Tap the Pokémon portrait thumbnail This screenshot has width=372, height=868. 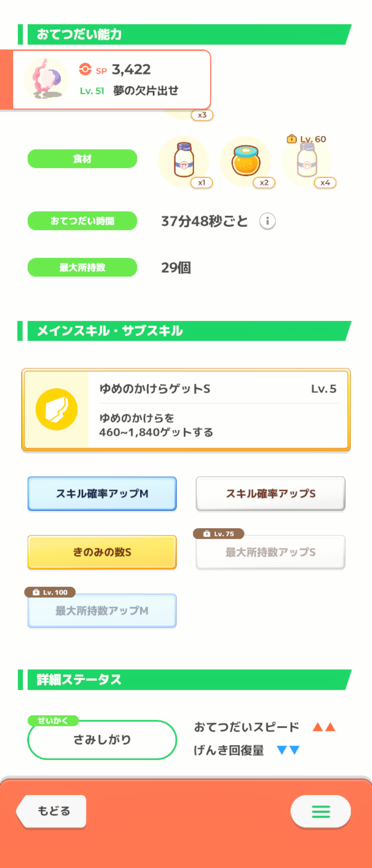coord(46,80)
